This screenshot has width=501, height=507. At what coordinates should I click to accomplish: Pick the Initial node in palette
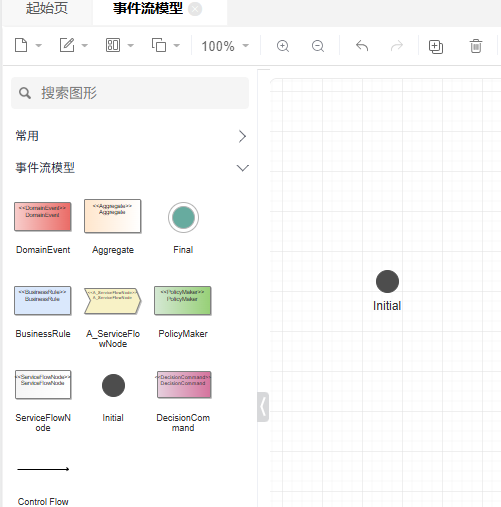[x=113, y=385]
